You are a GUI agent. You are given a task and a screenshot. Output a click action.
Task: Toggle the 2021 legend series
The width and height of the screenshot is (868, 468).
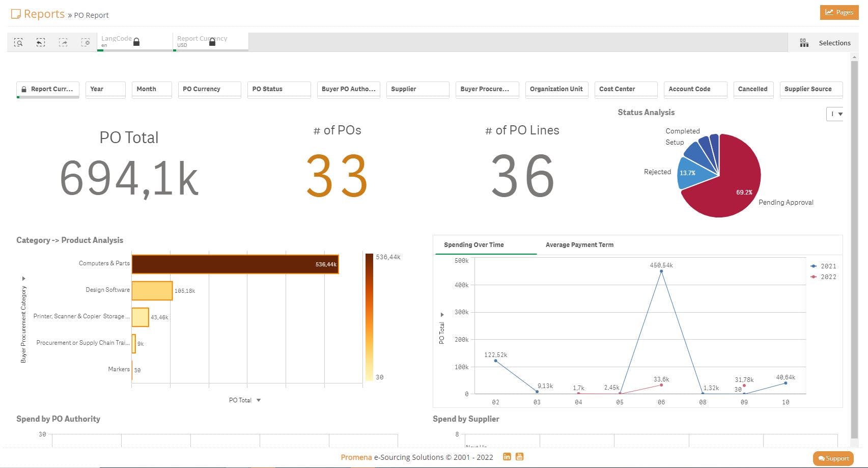pos(824,266)
